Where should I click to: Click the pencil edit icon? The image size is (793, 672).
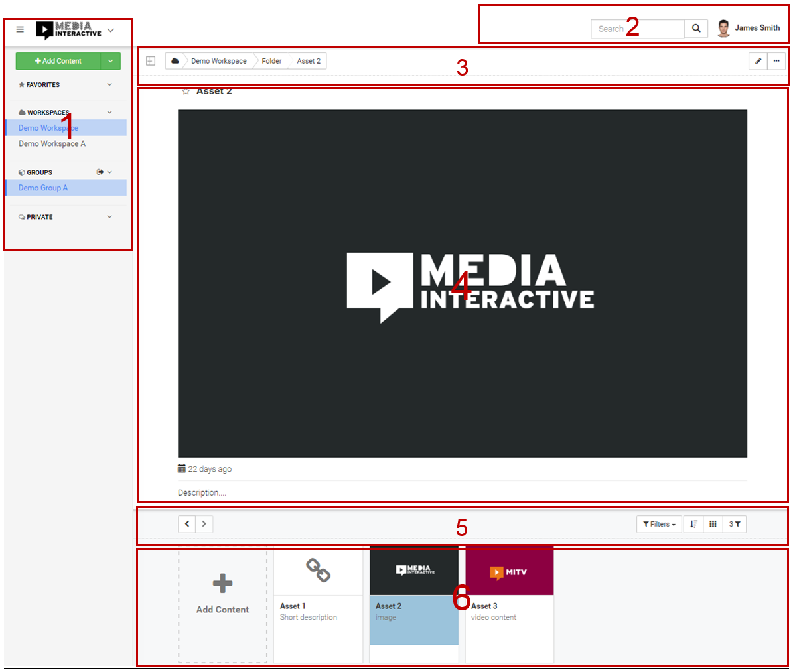point(758,61)
